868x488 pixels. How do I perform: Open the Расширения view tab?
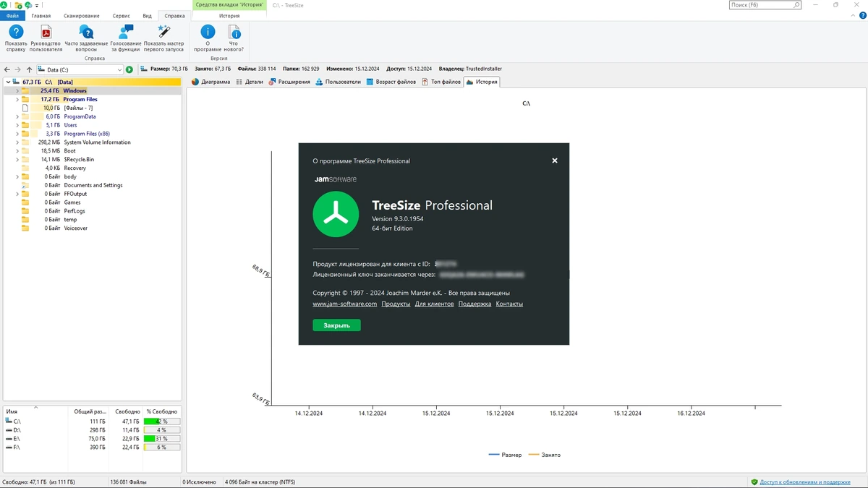(x=290, y=82)
